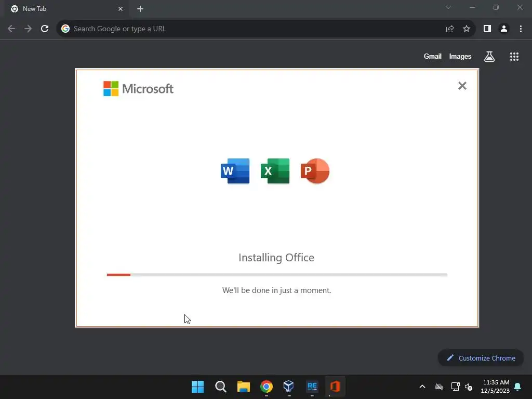Open Search Labs flask icon
The height and width of the screenshot is (399, 532).
[489, 57]
